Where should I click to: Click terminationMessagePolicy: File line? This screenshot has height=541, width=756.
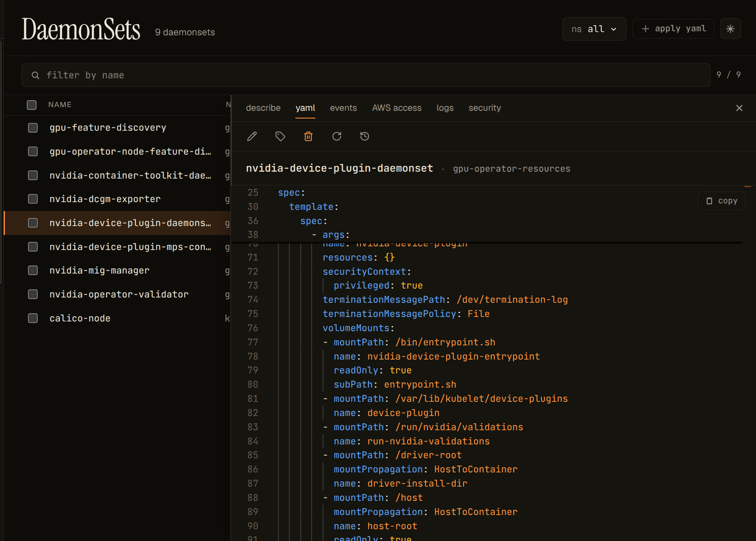click(406, 314)
